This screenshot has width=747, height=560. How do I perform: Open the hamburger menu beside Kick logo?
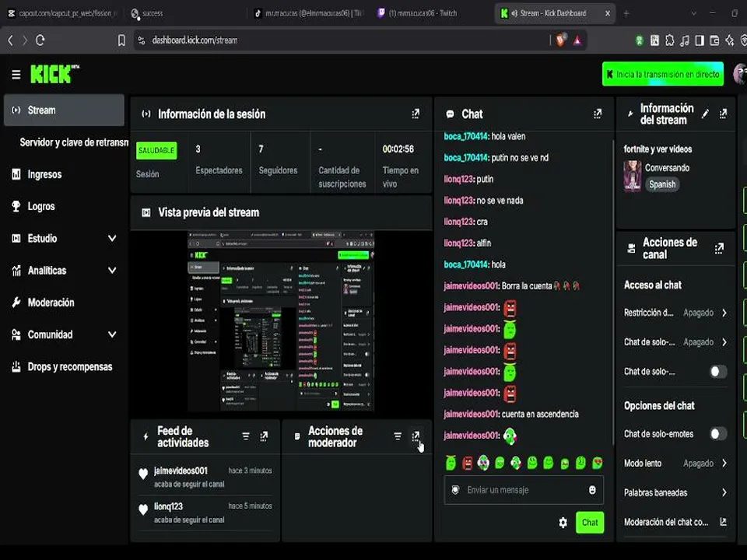[x=16, y=75]
